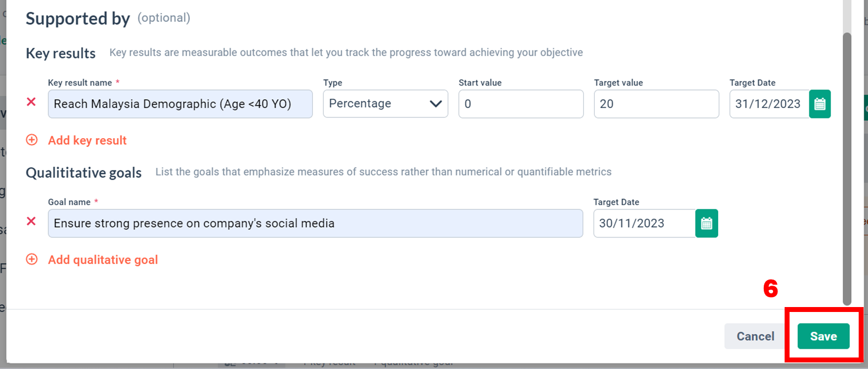
Task: Edit the Key result name field
Action: point(180,104)
